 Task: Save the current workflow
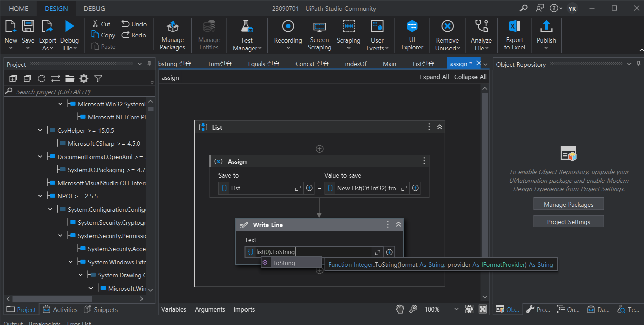tap(28, 35)
